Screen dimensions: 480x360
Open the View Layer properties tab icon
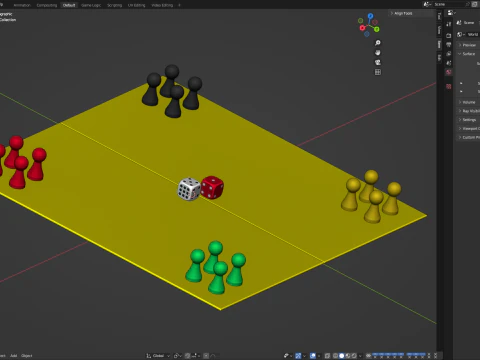tap(449, 54)
